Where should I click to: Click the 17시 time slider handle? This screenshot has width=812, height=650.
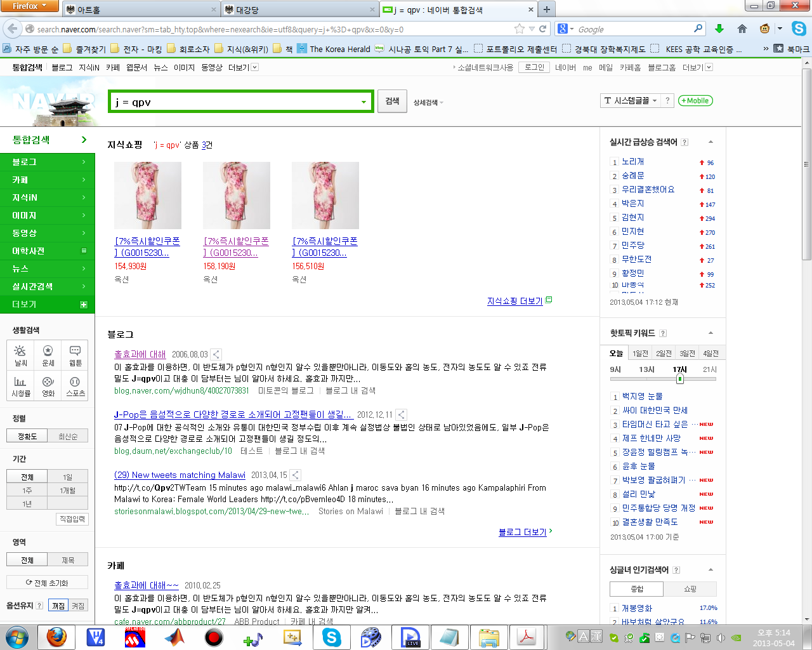pyautogui.click(x=679, y=379)
